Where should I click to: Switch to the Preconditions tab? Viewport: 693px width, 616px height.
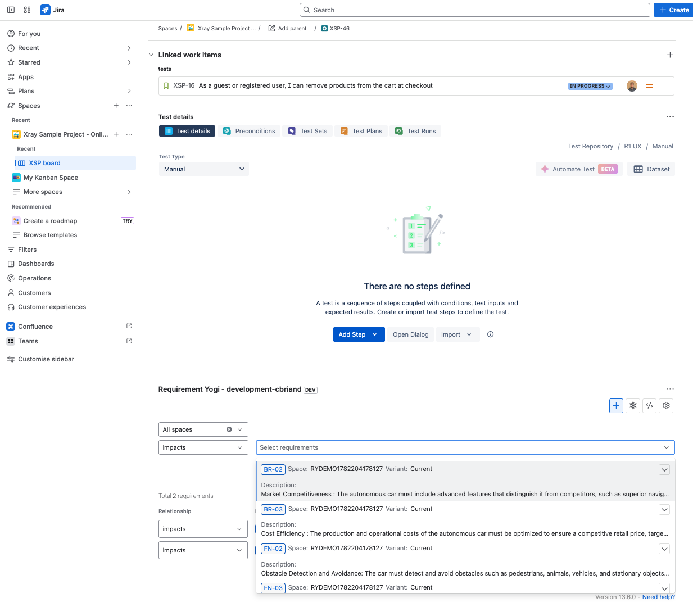pyautogui.click(x=249, y=131)
